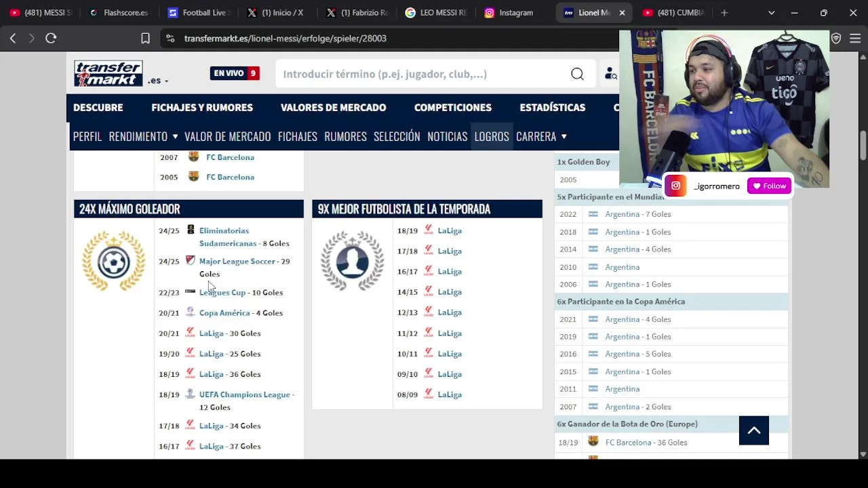
Task: Switch to the RUMORES player tab
Action: [x=345, y=136]
